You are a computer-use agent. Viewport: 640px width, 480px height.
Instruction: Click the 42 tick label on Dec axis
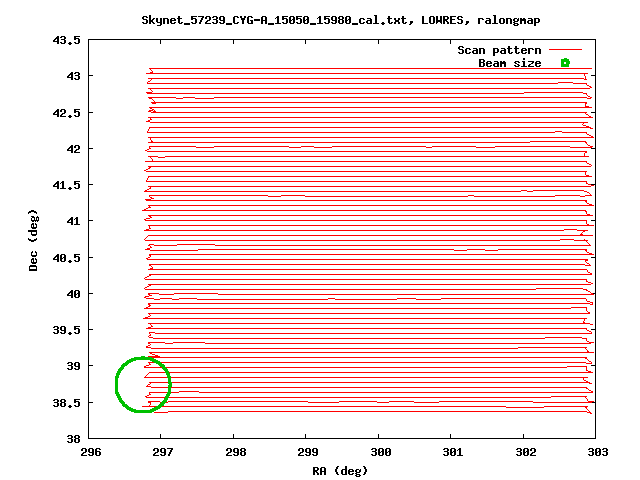pos(73,149)
